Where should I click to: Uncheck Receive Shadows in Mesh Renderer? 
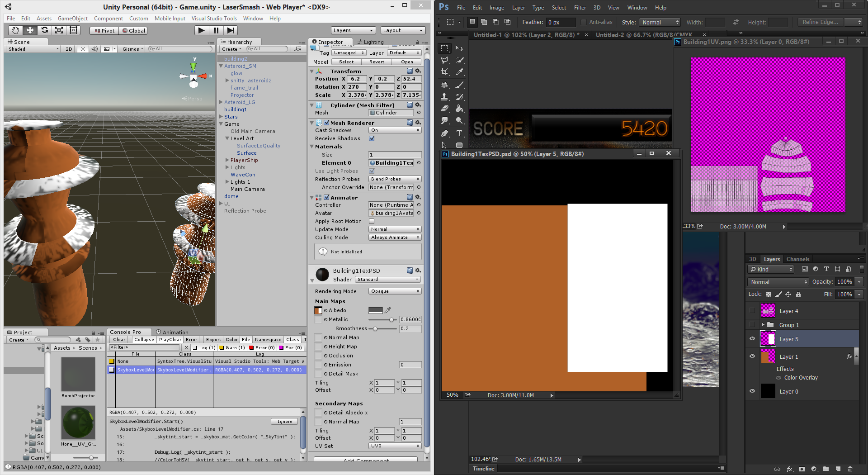click(372, 138)
